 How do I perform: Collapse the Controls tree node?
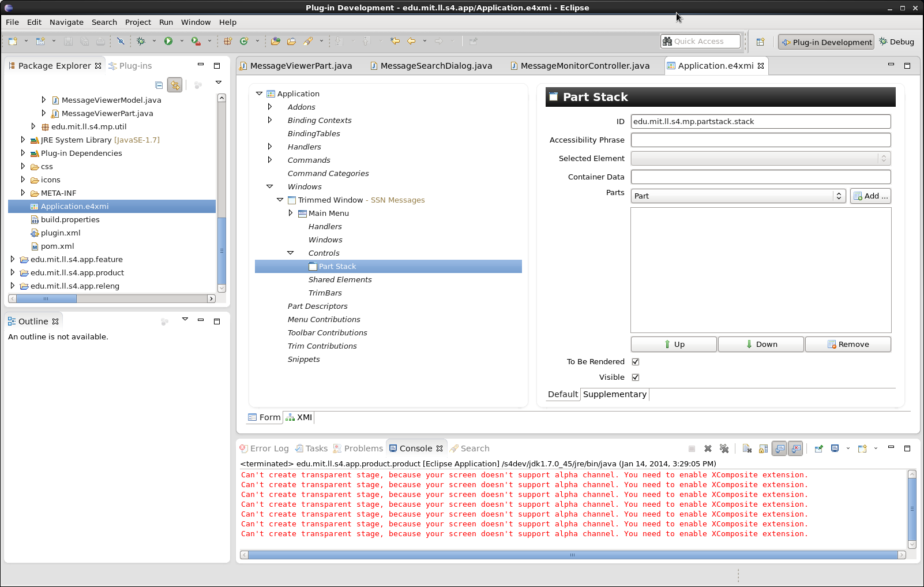pos(290,253)
